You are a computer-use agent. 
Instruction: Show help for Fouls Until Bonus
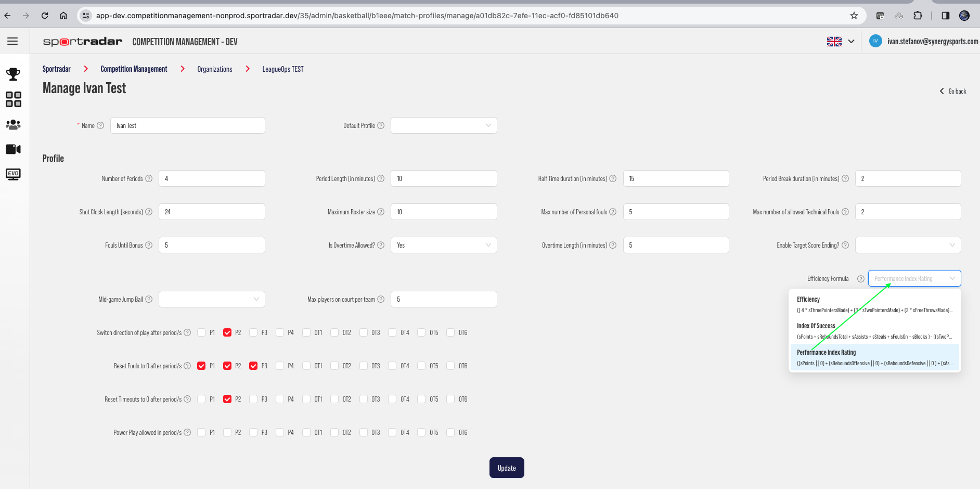[x=149, y=245]
